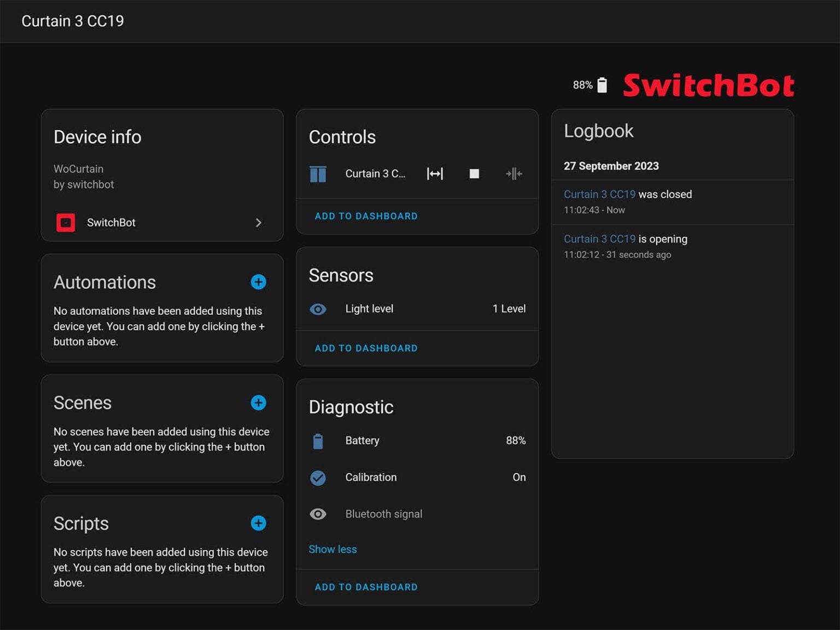
Task: Stop the curtain with the square button
Action: click(x=474, y=173)
